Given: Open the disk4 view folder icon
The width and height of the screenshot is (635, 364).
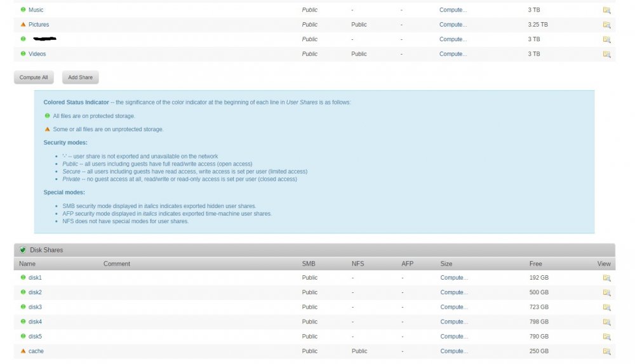Looking at the screenshot, I should [x=606, y=322].
